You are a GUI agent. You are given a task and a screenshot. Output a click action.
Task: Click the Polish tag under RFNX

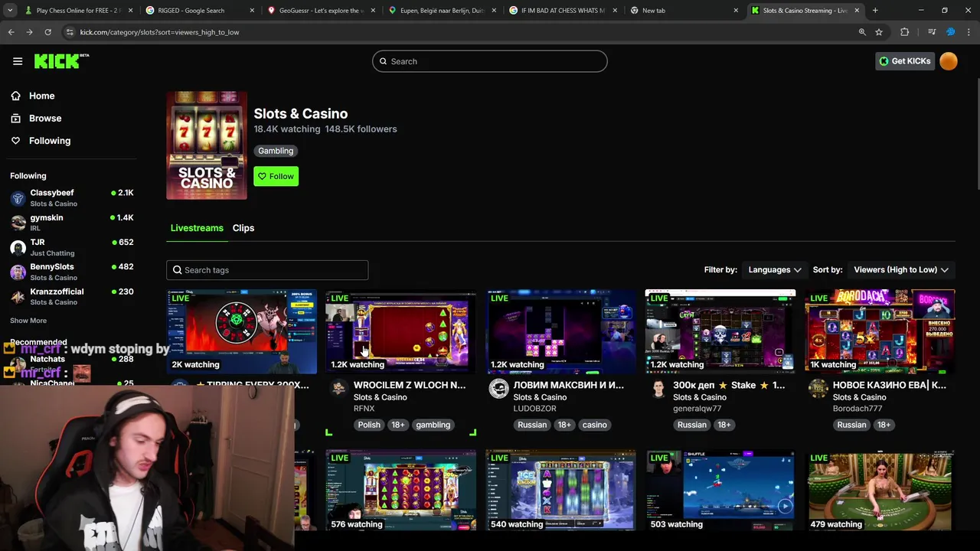pyautogui.click(x=369, y=425)
